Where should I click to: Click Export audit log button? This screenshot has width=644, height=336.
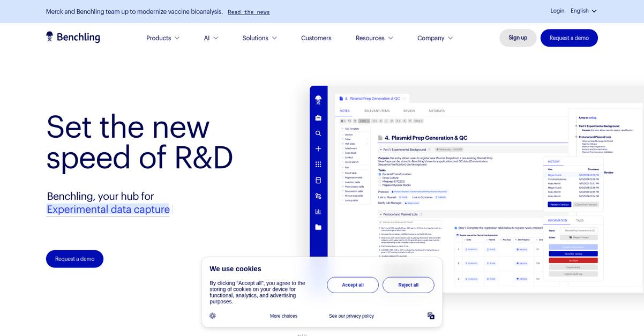click(573, 274)
